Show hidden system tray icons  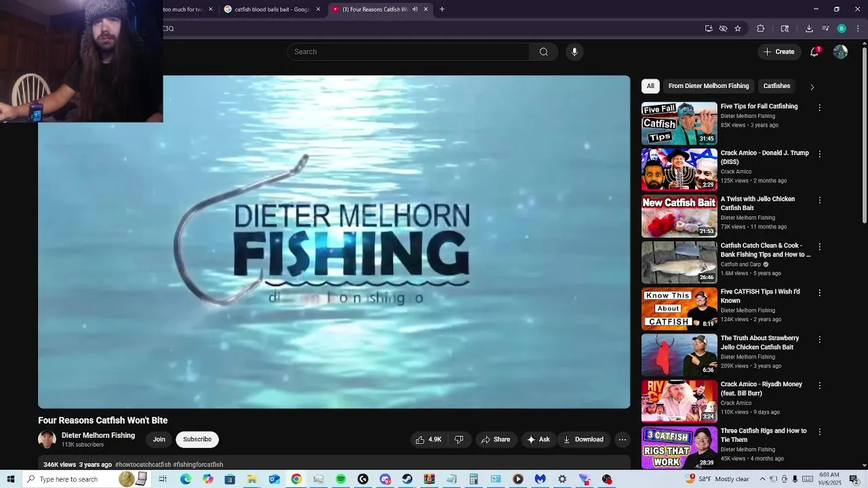pos(762,479)
